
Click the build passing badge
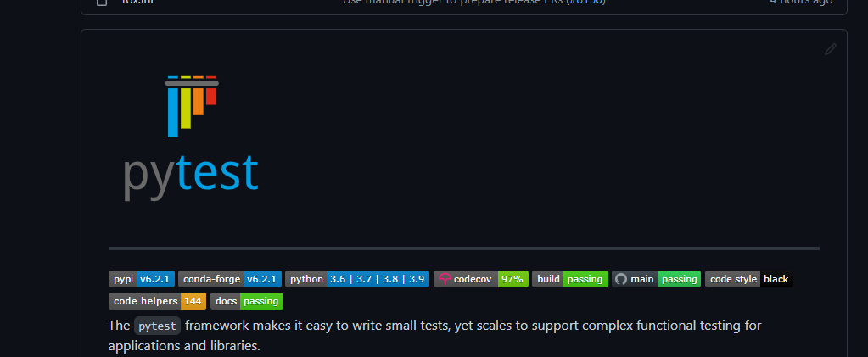tap(570, 279)
